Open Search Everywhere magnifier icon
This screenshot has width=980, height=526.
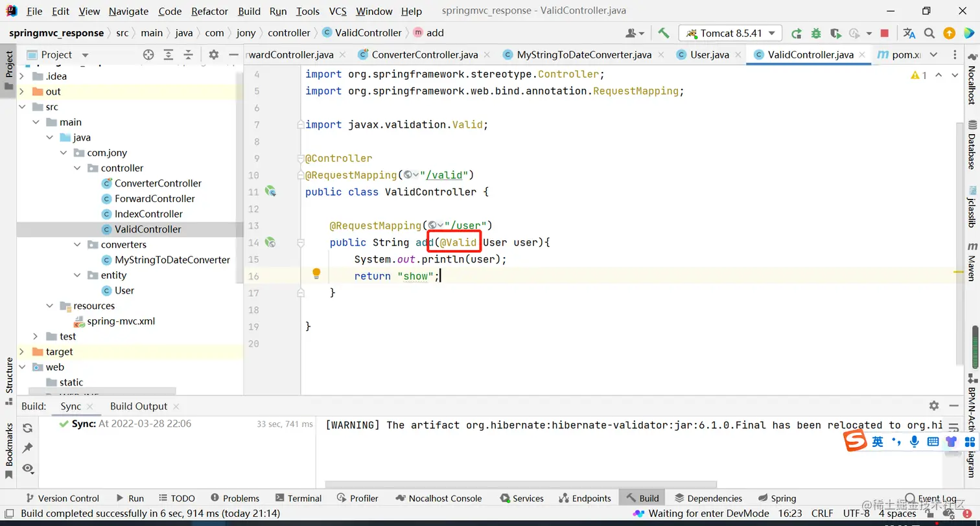click(x=929, y=33)
